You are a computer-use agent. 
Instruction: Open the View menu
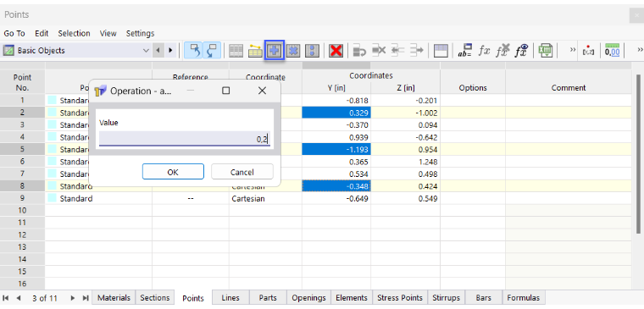108,33
